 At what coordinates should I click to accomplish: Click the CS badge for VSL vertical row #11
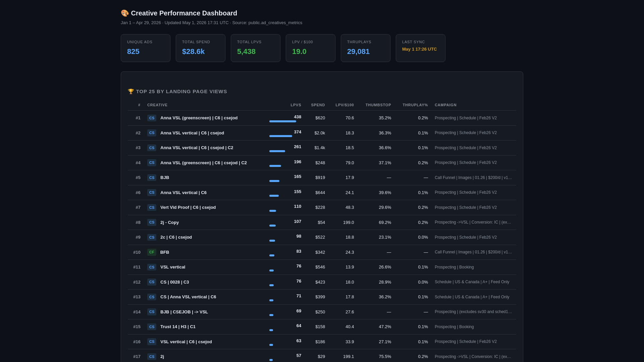click(x=152, y=267)
